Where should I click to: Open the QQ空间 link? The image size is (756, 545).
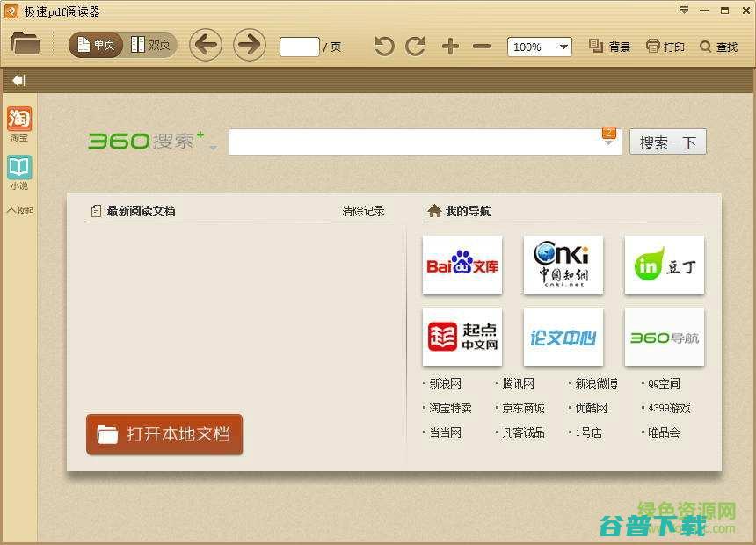point(664,383)
